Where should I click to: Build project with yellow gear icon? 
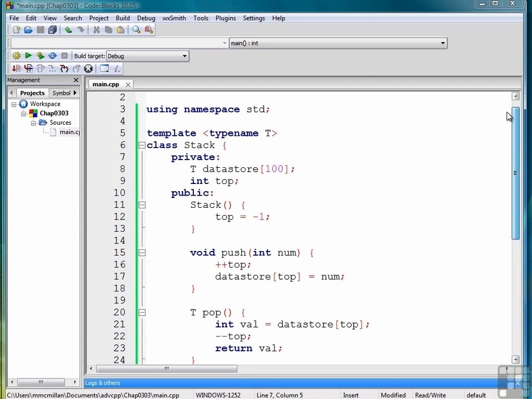tap(16, 55)
